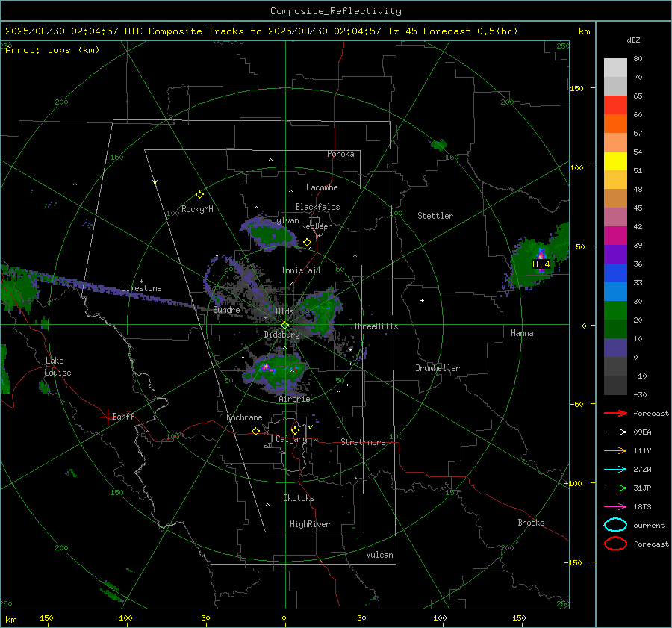Click the Olds town label
Viewport: 672px width, 628px height.
[284, 311]
